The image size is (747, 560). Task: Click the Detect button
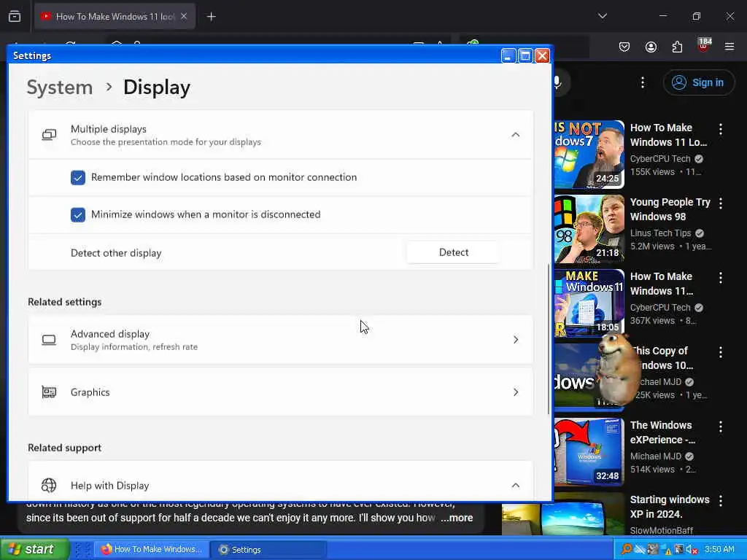coord(454,252)
